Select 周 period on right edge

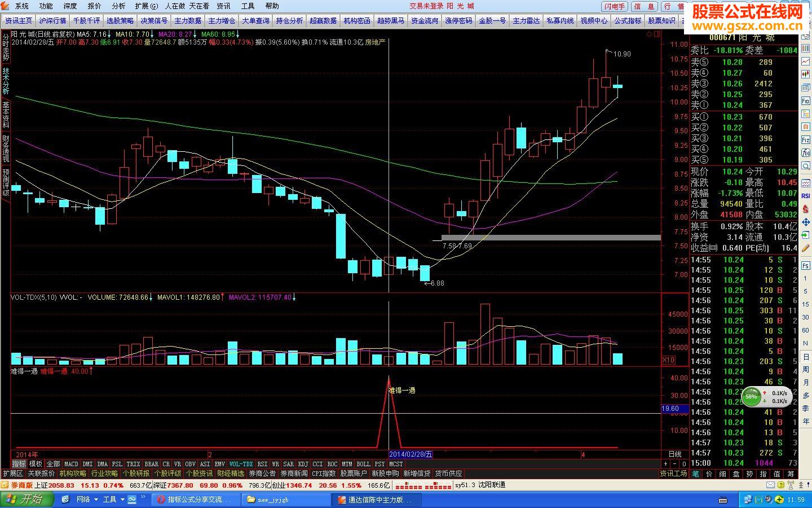point(806,370)
